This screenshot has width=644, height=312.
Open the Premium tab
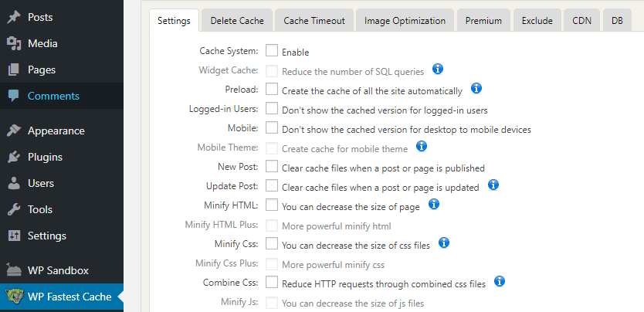click(x=483, y=21)
